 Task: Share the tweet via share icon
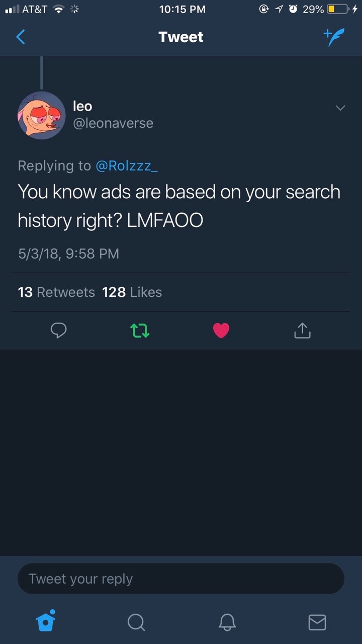(x=302, y=331)
